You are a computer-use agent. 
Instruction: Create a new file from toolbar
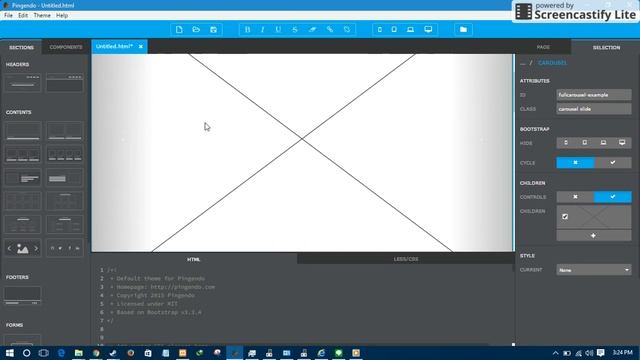[x=179, y=29]
